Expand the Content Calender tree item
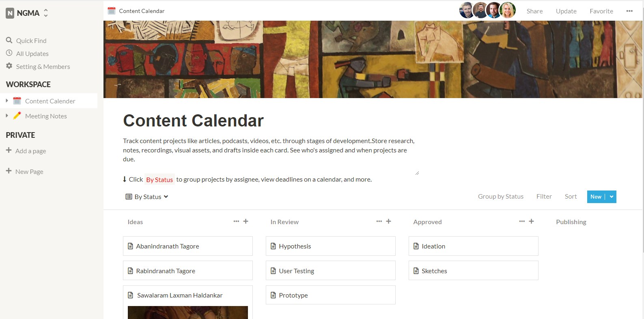Screen dimensions: 644x319 tap(7, 101)
